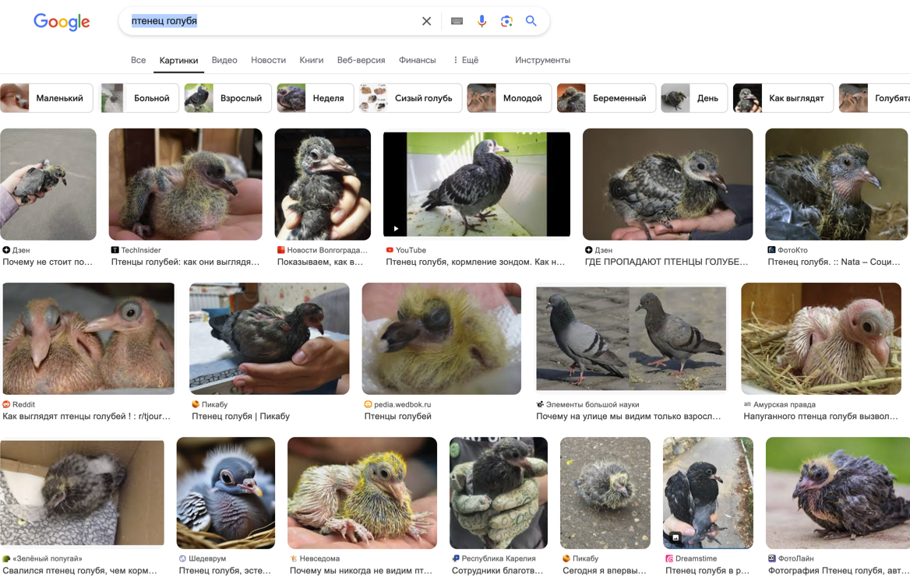Click the Google logo
910x588 pixels.
click(x=62, y=22)
